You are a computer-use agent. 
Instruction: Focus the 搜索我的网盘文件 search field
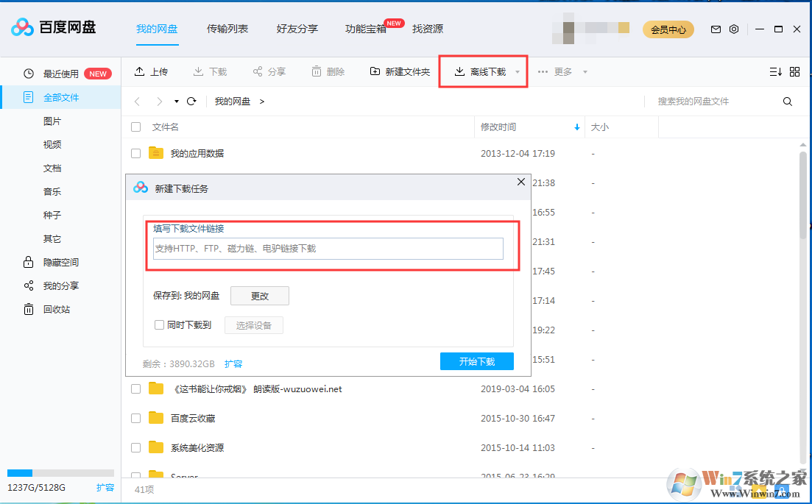click(715, 102)
